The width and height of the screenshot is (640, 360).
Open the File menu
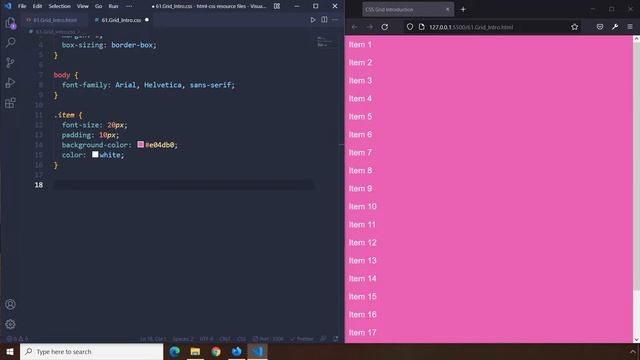(x=22, y=6)
